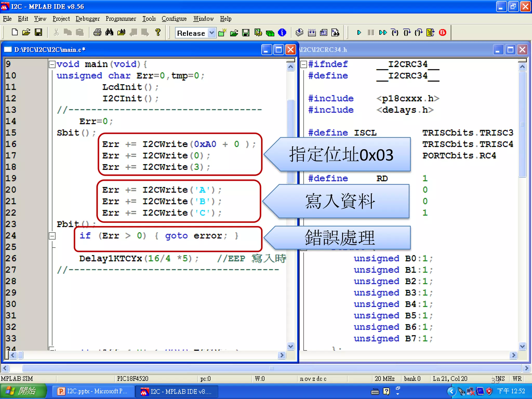
Task: Switch to I2C.pptx PowerPoint taskbar button
Action: pos(93,391)
